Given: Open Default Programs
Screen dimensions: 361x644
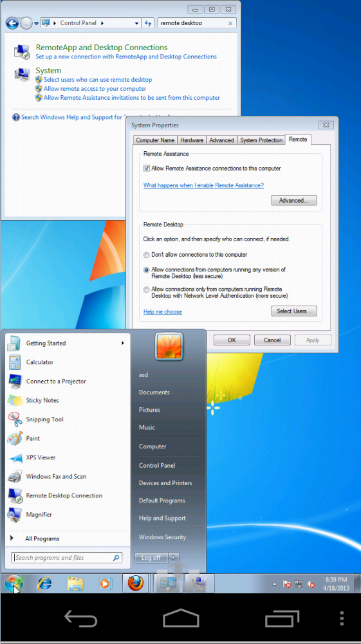Looking at the screenshot, I should click(162, 501).
